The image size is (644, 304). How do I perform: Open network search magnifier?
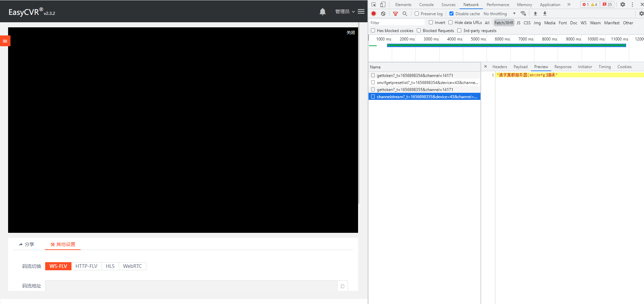[x=405, y=13]
